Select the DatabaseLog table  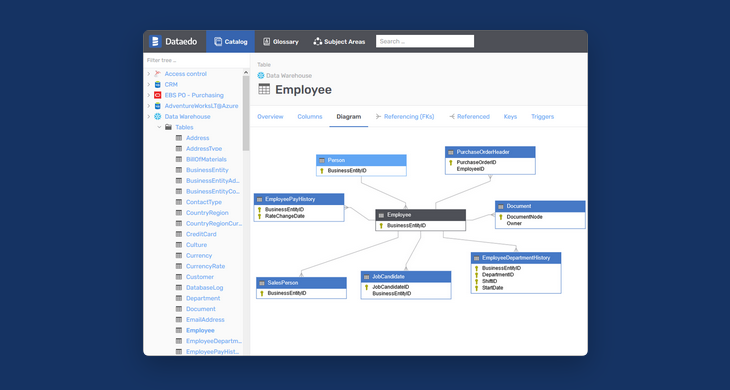pos(204,288)
